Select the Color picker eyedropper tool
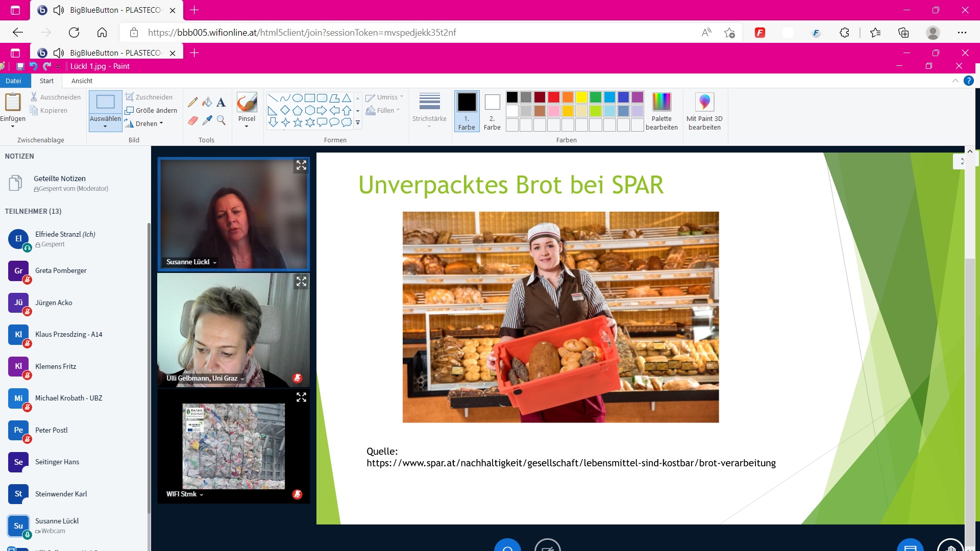 [207, 120]
